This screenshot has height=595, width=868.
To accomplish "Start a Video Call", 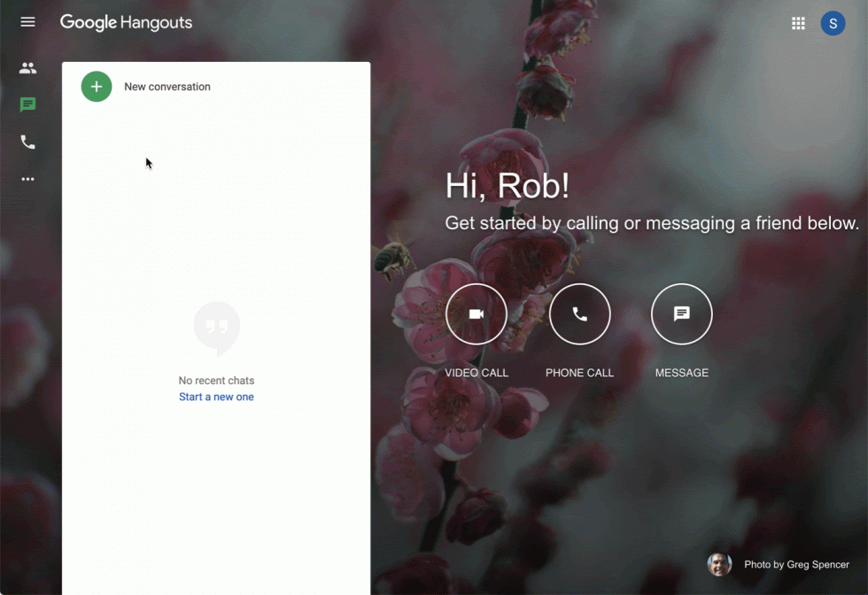I will pos(476,313).
